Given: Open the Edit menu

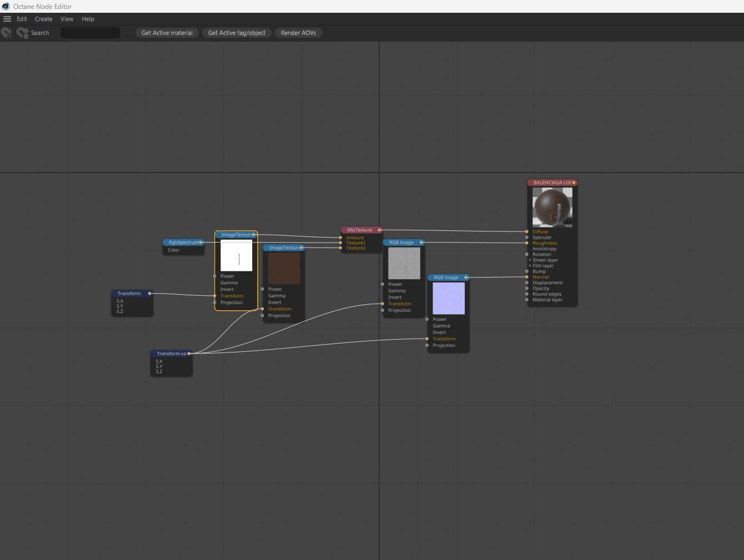Looking at the screenshot, I should coord(22,19).
